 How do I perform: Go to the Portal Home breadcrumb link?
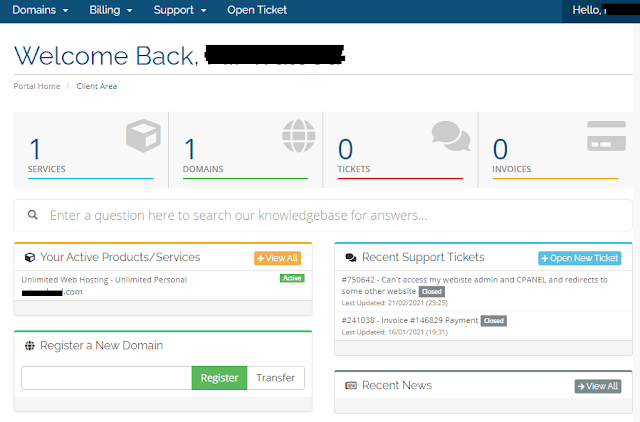[x=35, y=86]
